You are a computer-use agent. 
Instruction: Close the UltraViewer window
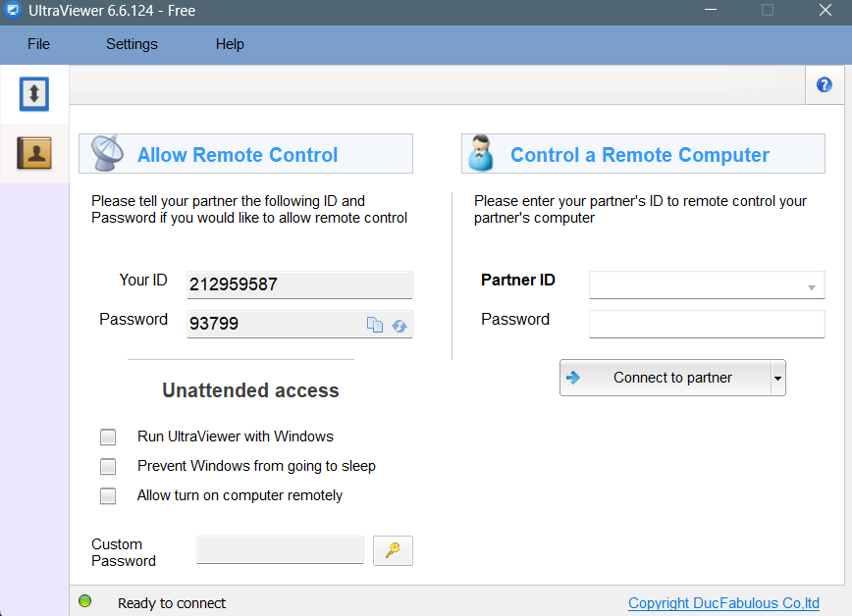[825, 11]
